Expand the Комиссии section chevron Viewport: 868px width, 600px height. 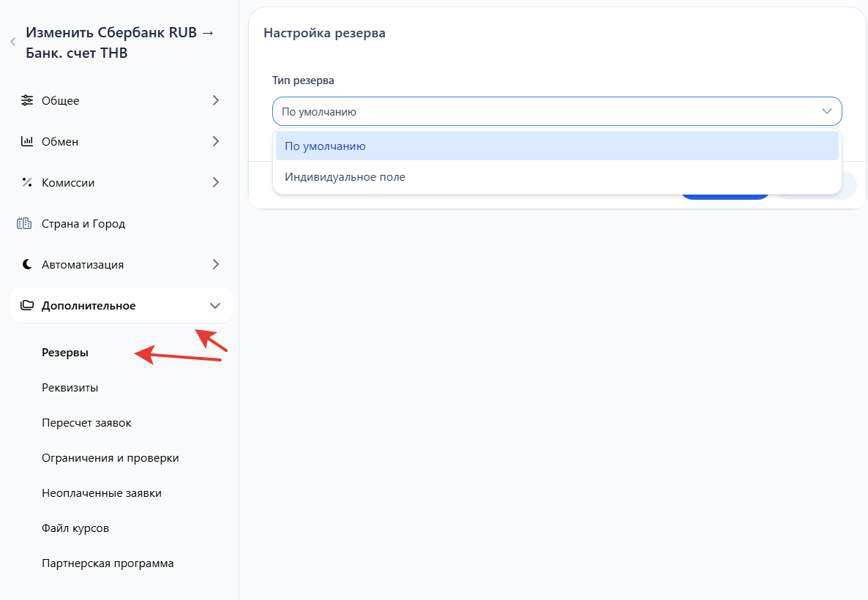215,182
